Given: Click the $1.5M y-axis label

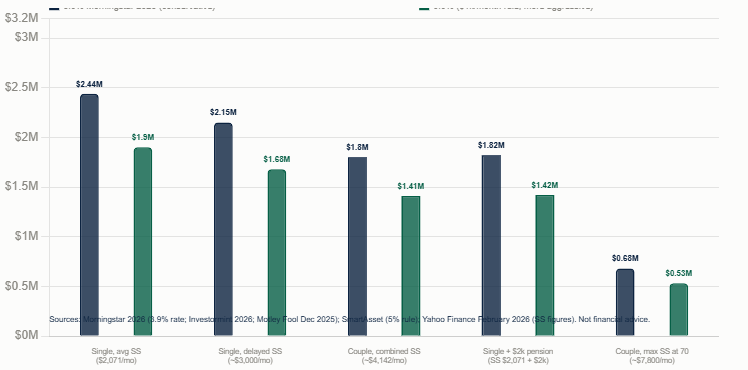Looking at the screenshot, I should [x=21, y=186].
